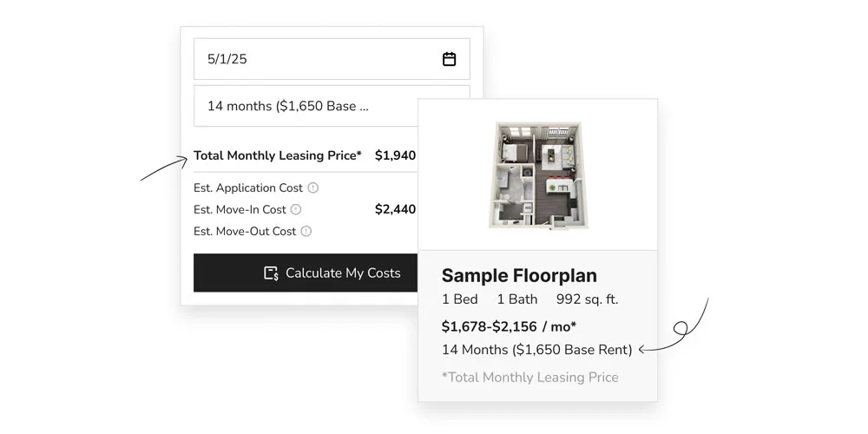Click info icon beside Est. Move-In Cost

click(x=296, y=209)
